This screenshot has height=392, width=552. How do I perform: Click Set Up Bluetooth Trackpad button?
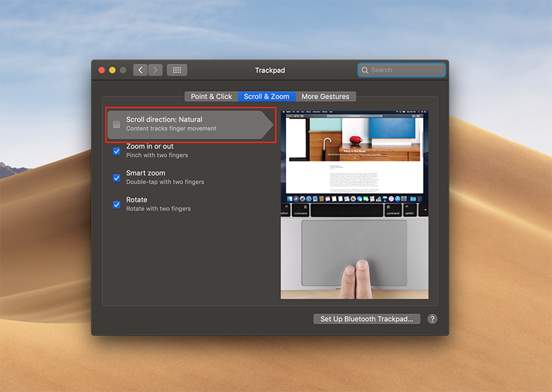tap(366, 320)
